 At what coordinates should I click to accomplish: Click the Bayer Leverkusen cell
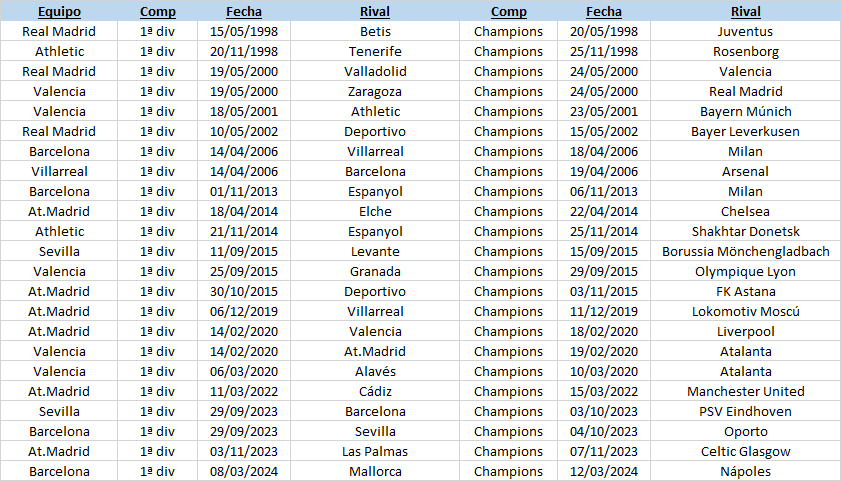click(x=745, y=131)
